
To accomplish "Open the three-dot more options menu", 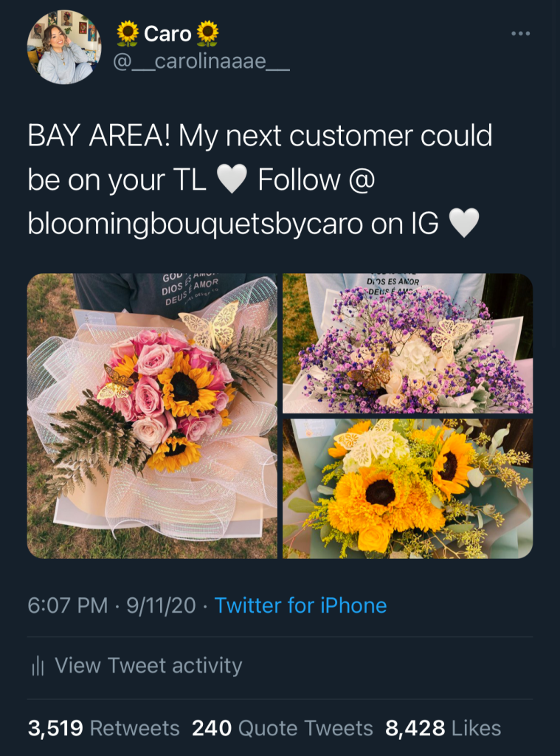I will pyautogui.click(x=521, y=34).
